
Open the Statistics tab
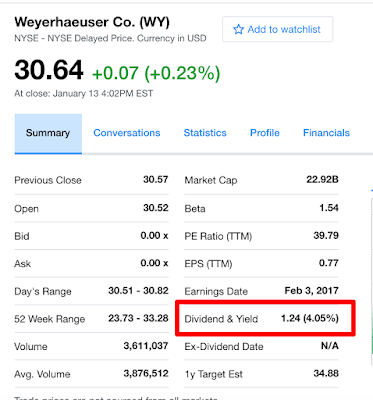click(x=205, y=133)
